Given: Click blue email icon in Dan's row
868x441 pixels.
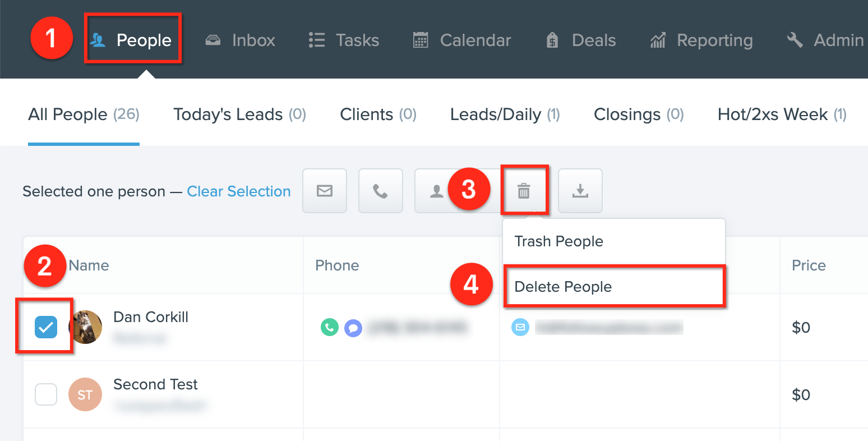Looking at the screenshot, I should 520,327.
